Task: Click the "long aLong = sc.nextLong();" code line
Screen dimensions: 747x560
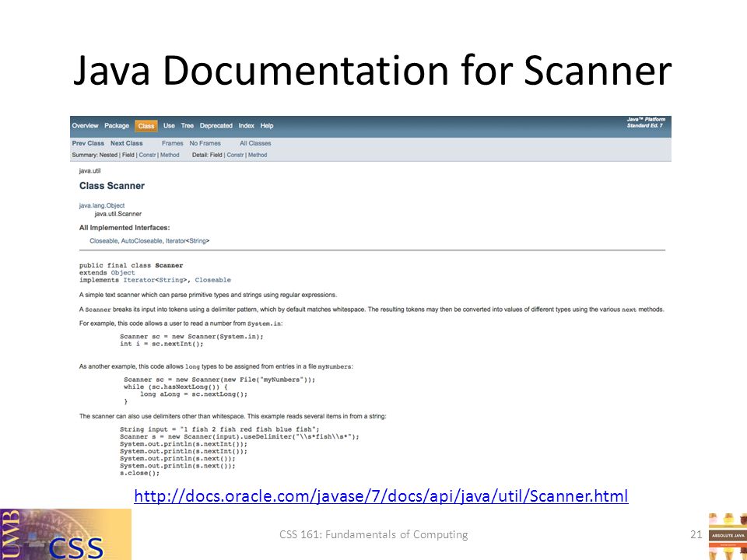Action: coord(194,394)
